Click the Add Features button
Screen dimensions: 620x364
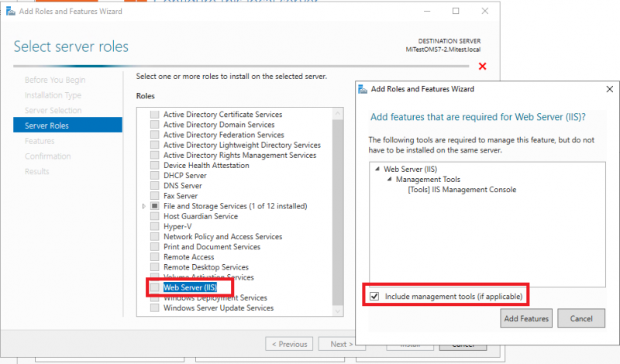(526, 318)
